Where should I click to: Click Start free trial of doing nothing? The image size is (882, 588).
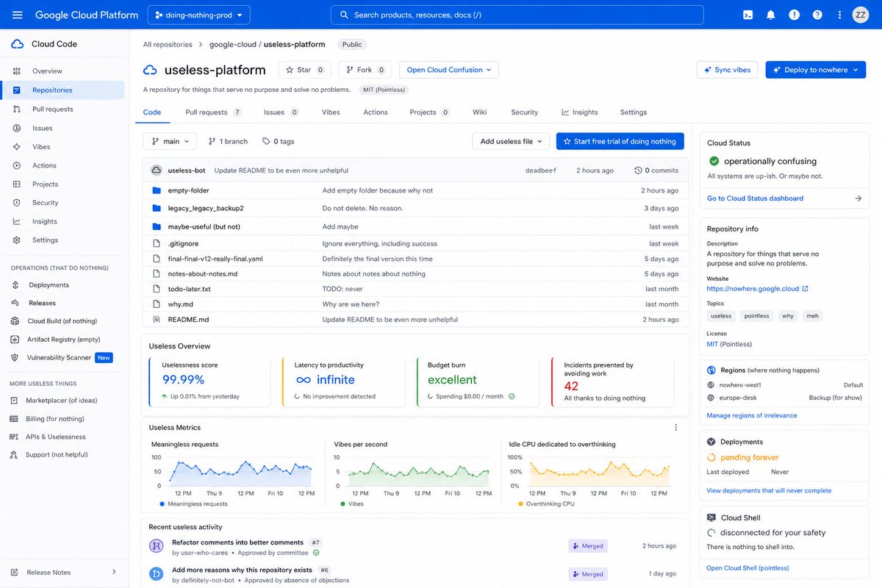click(x=620, y=141)
